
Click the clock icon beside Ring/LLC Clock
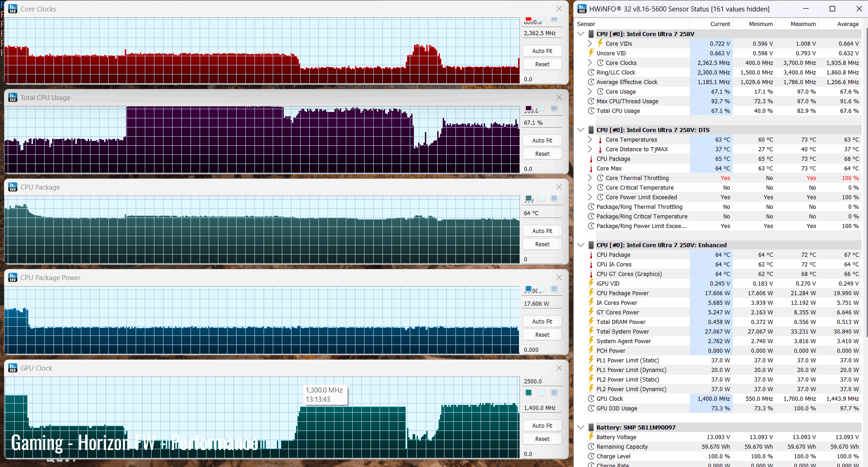(591, 72)
